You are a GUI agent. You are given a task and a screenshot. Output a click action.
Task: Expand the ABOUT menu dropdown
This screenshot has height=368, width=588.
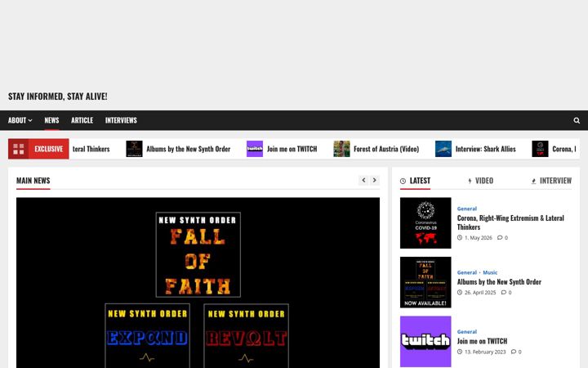point(20,120)
